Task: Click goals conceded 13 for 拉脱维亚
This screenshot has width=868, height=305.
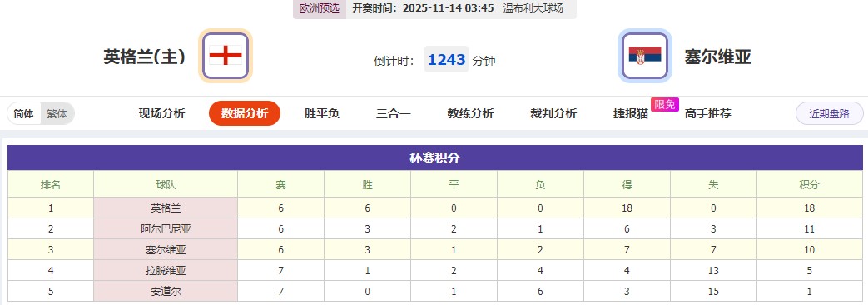Action: click(713, 271)
